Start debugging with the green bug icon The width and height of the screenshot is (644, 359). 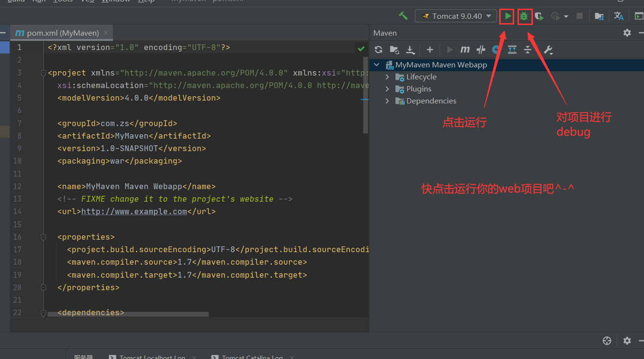(524, 16)
